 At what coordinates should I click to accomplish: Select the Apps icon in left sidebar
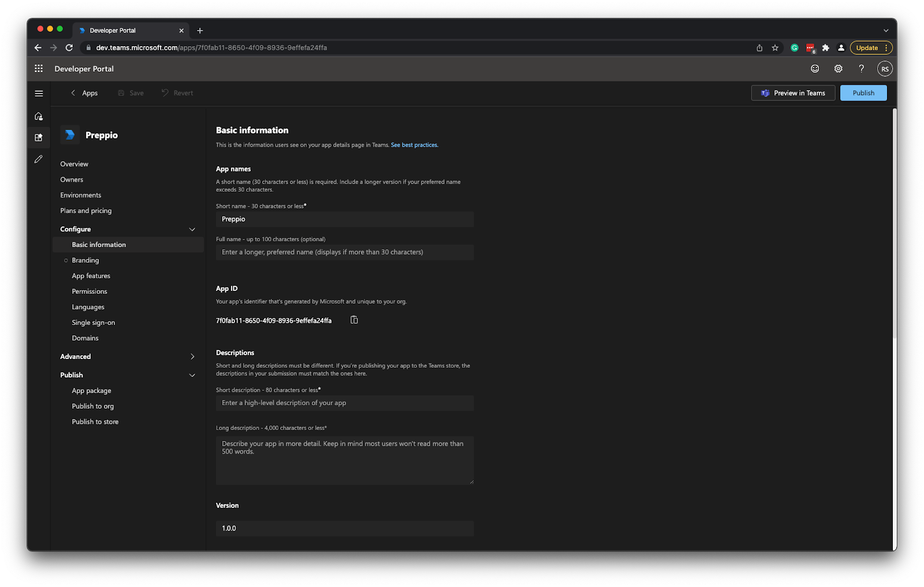click(38, 137)
